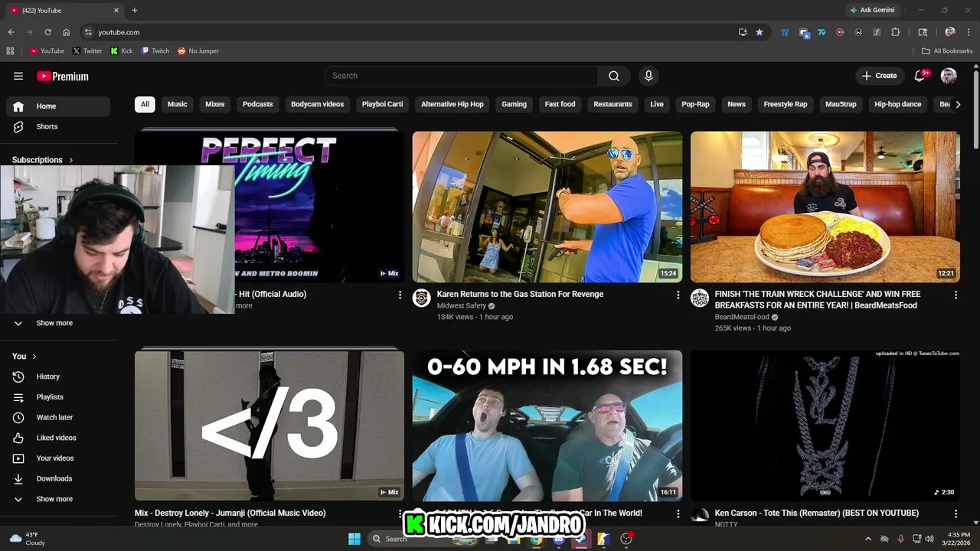
Task: Open the Kick bookmark
Action: [x=122, y=51]
